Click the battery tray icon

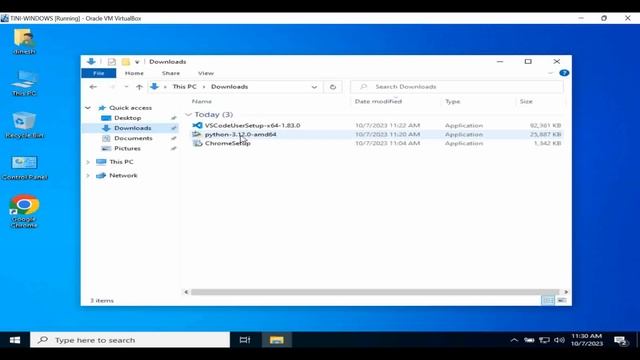[x=529, y=340]
